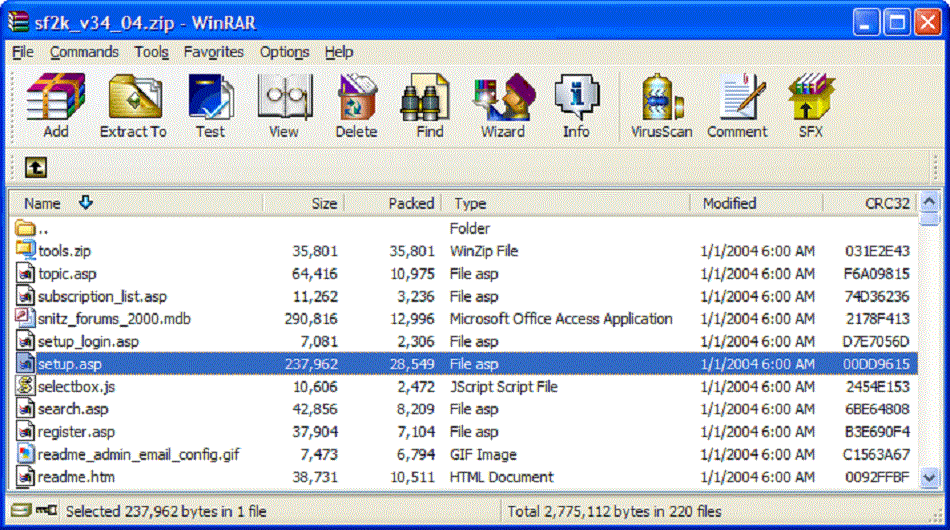Viewport: 950px width, 530px height.
Task: Click size value 42,856
Action: tap(314, 409)
